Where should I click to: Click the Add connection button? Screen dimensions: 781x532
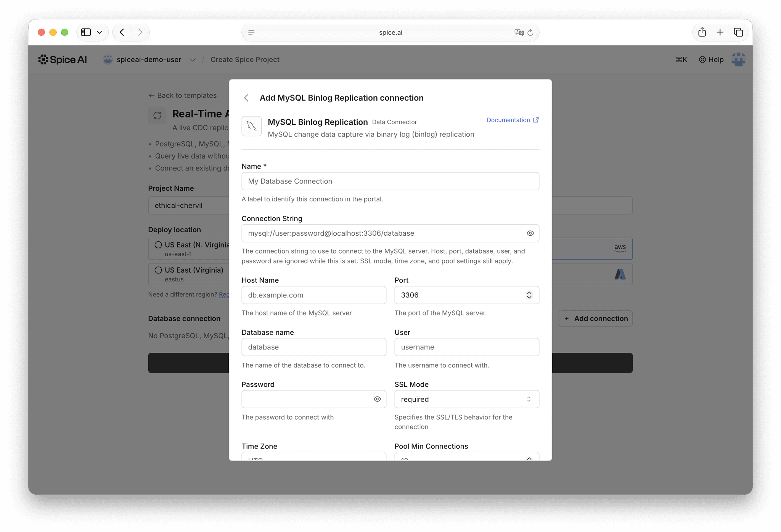[x=596, y=319]
